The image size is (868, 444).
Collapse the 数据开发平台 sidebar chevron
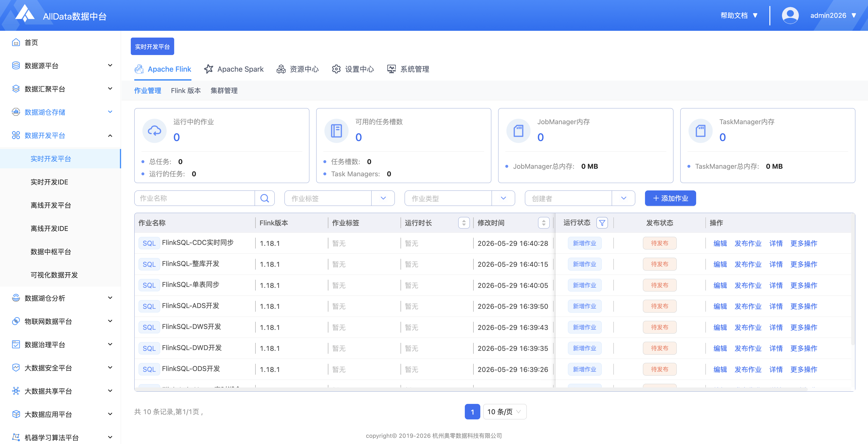pos(110,135)
